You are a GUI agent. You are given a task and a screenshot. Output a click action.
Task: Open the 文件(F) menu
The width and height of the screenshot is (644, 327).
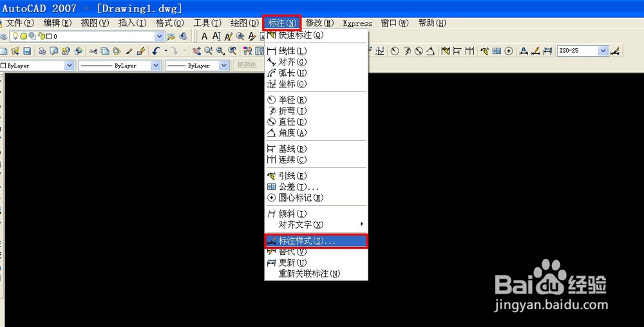click(20, 23)
